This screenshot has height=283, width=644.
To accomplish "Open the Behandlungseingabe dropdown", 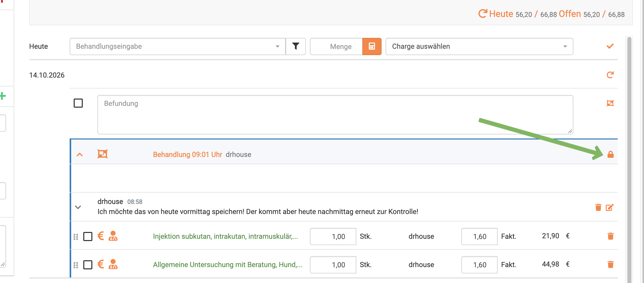I will click(178, 46).
